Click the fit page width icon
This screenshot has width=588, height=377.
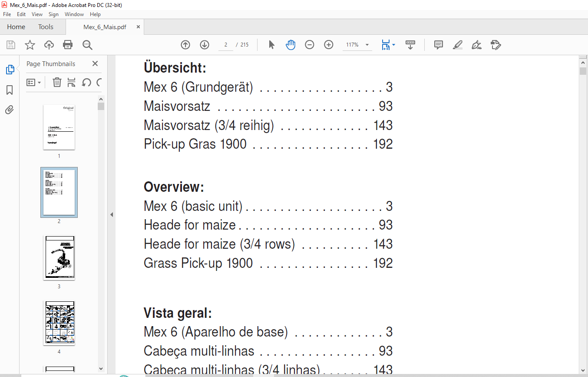click(x=386, y=45)
